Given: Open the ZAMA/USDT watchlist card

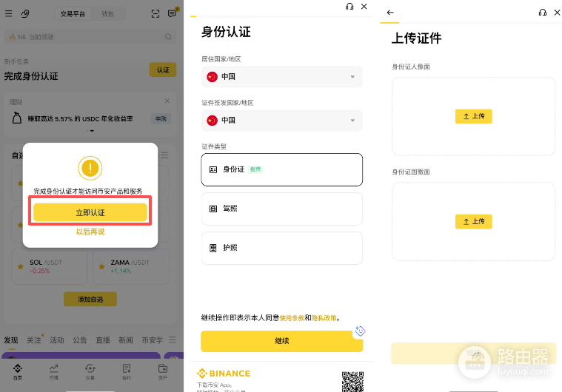Looking at the screenshot, I should pos(131,267).
